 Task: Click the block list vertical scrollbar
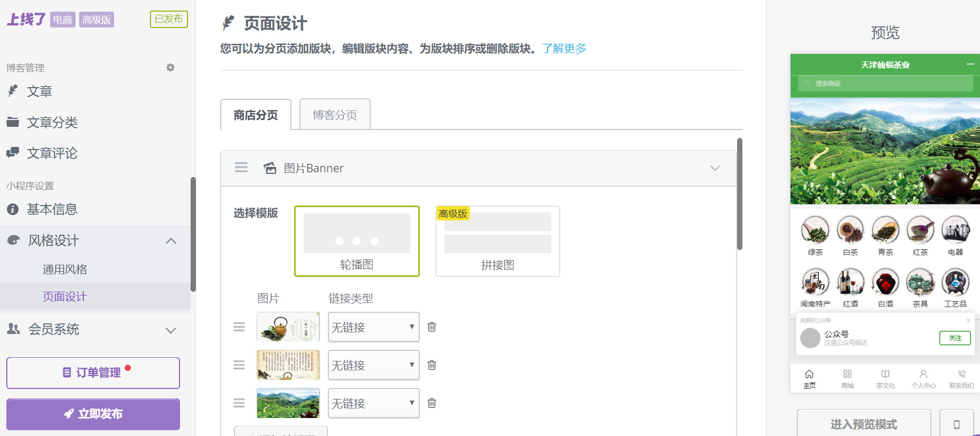click(739, 193)
